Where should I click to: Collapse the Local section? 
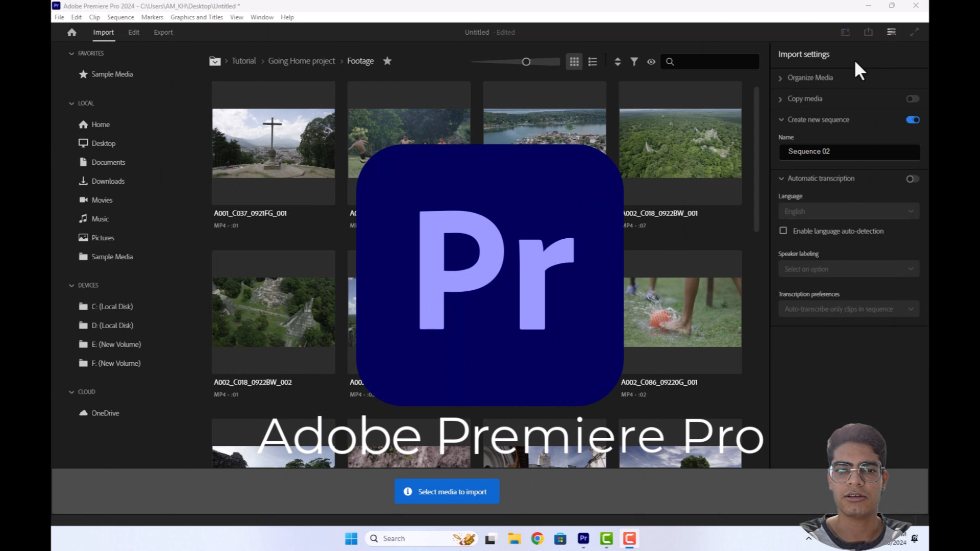coord(71,104)
